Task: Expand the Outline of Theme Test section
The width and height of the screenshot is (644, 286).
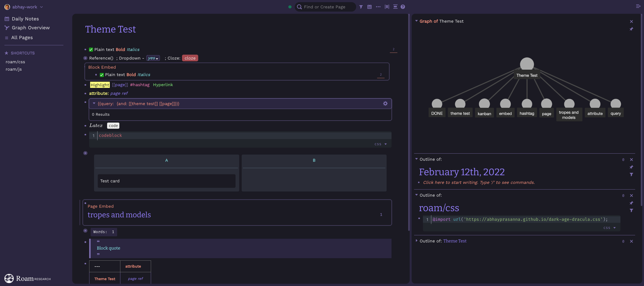Action: pos(416,241)
